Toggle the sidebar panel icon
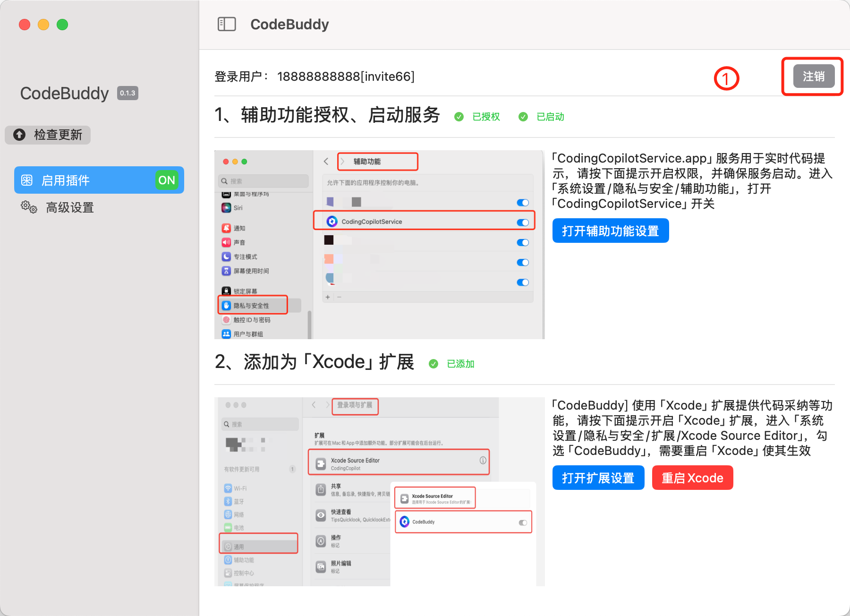850x616 pixels. (227, 24)
